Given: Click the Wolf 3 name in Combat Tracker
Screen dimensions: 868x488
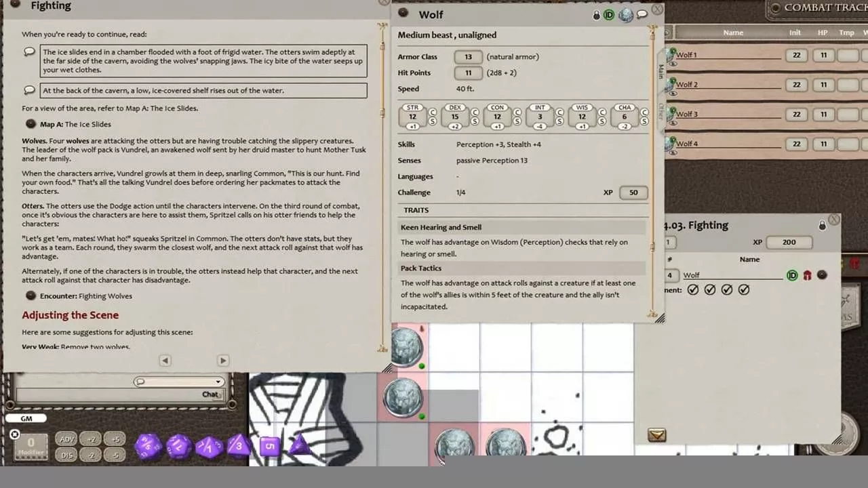Looking at the screenshot, I should 686,115.
